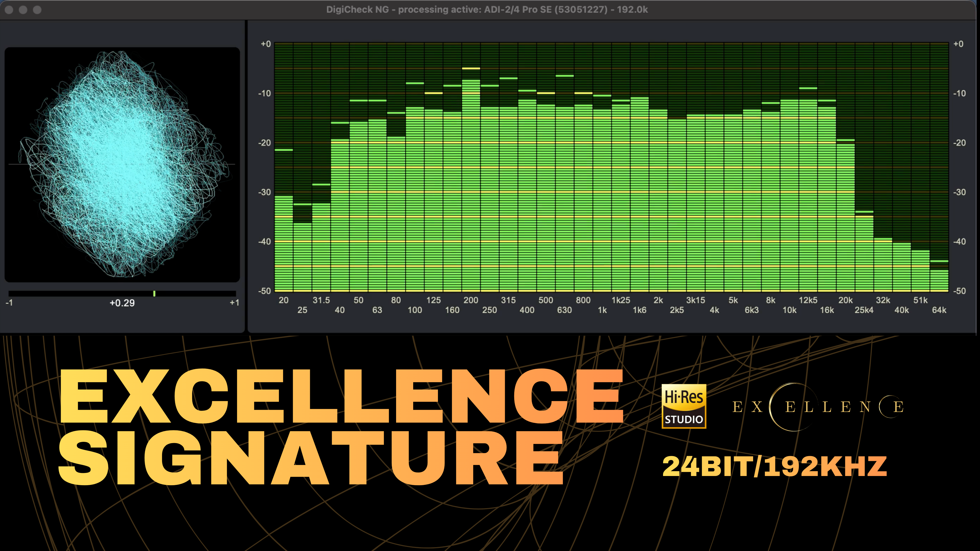Click the right -50 dB scale label
The width and height of the screenshot is (980, 551).
point(960,291)
